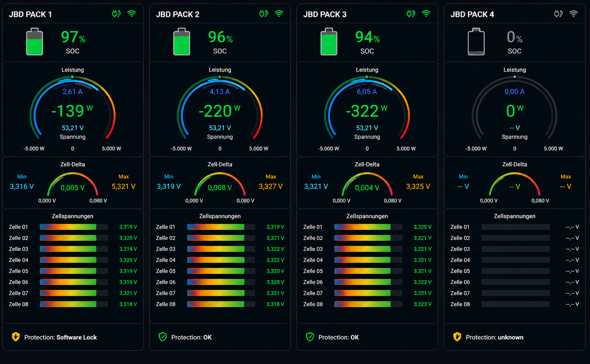Click the Max 5,321 V value in Pack 1
590x364 pixels.
[x=123, y=187]
